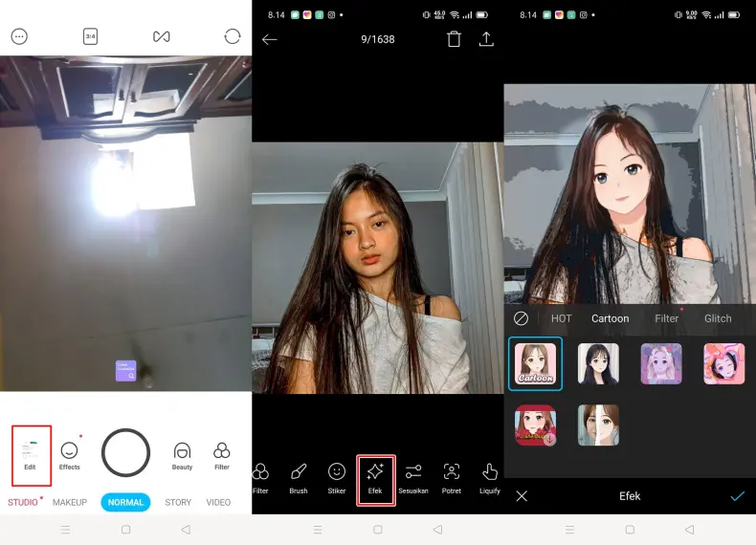Switch to VIDEO mode
The image size is (756, 545).
218,502
